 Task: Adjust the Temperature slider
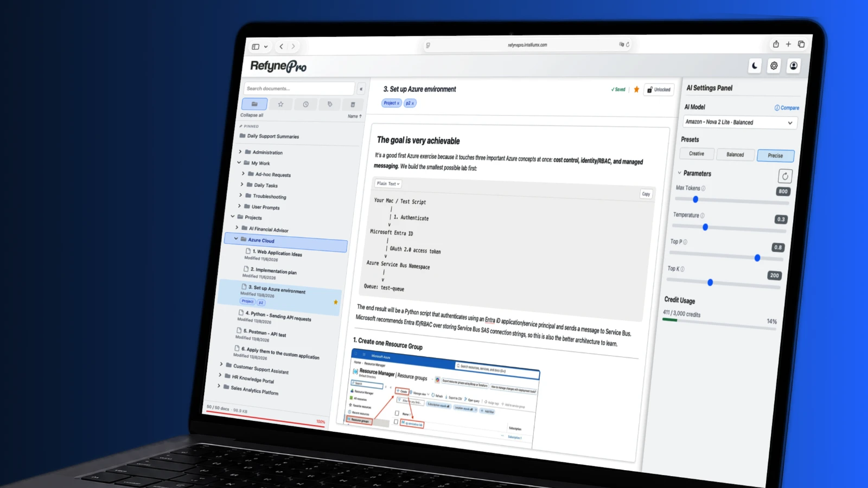point(729,228)
